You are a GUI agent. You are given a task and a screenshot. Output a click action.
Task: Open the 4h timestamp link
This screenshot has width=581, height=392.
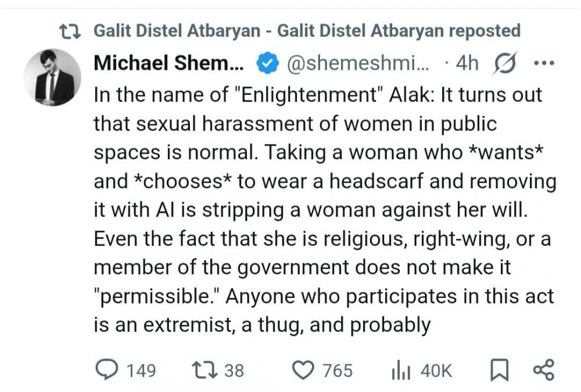click(467, 64)
